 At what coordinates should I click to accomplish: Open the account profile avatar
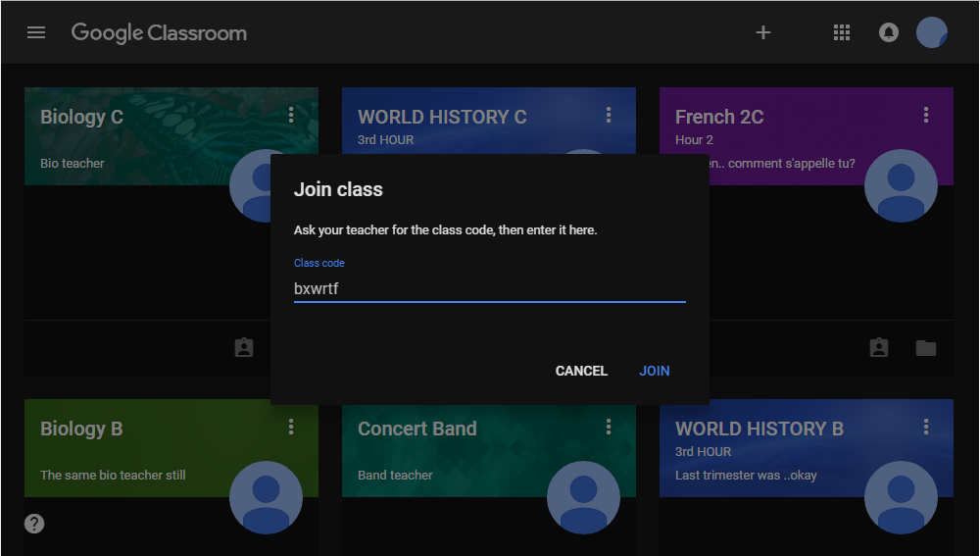932,32
